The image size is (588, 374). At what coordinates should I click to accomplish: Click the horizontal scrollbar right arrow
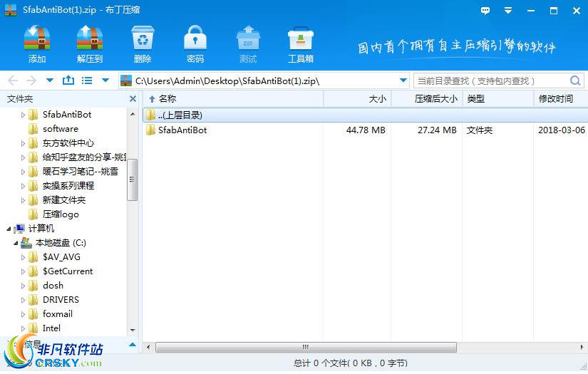click(x=582, y=348)
